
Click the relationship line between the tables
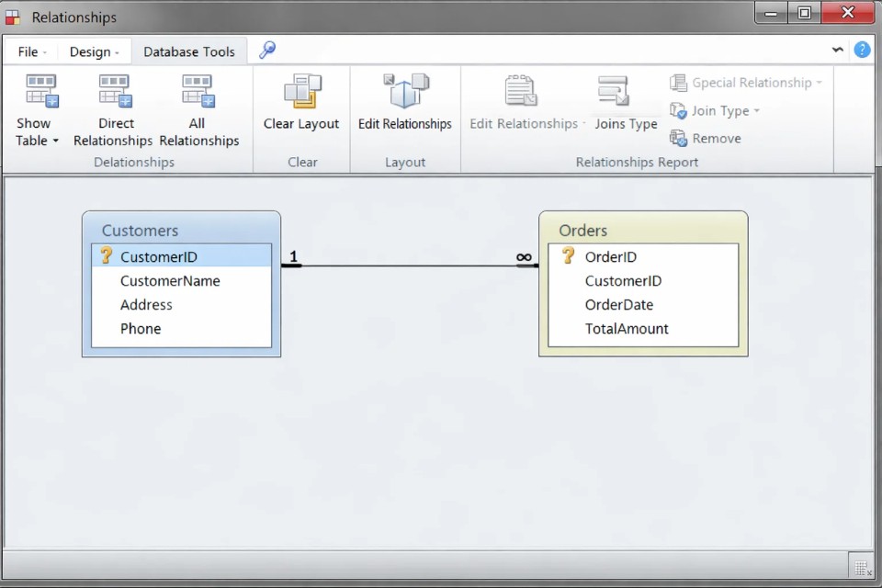tap(409, 266)
